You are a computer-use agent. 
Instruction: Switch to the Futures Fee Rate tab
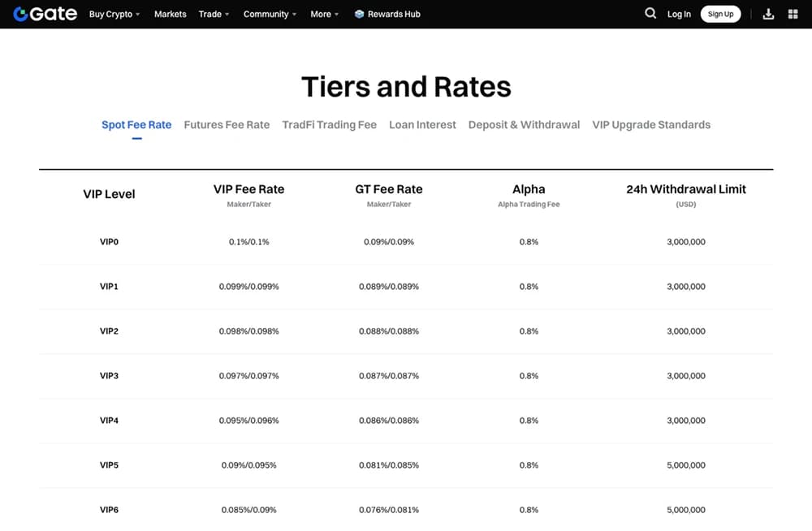[227, 125]
